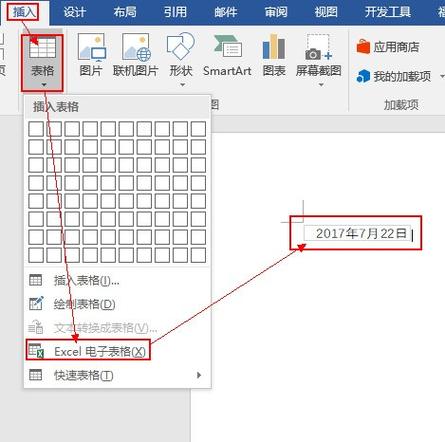Choose 绘制表格(D) menu entry

[117, 304]
